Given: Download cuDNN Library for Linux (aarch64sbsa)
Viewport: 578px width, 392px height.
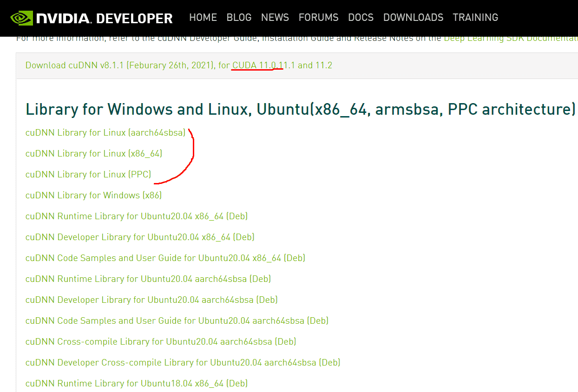Looking at the screenshot, I should coord(105,133).
